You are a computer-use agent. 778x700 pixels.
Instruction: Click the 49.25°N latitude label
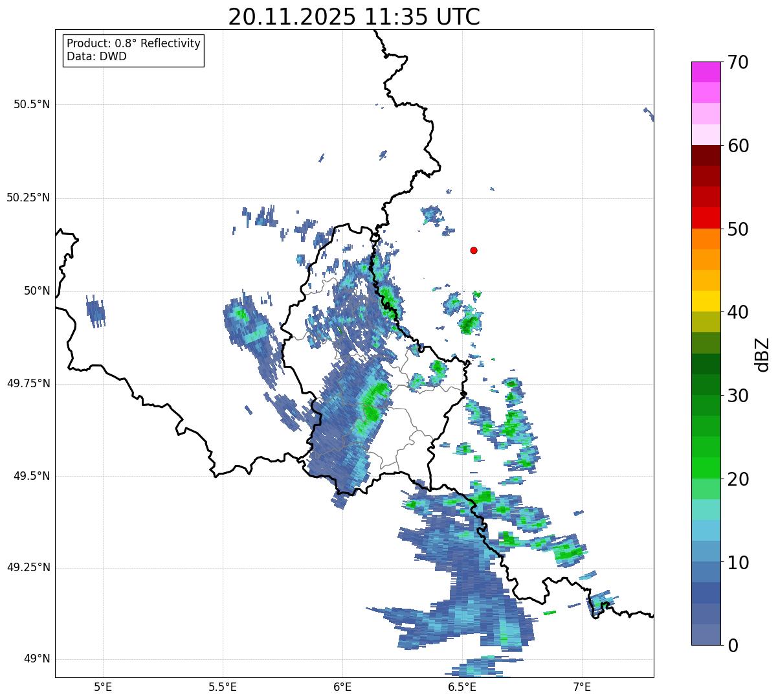(28, 568)
